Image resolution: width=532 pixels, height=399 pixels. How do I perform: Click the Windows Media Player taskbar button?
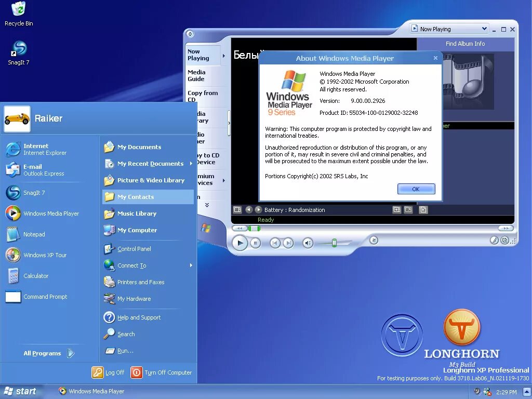pyautogui.click(x=91, y=391)
